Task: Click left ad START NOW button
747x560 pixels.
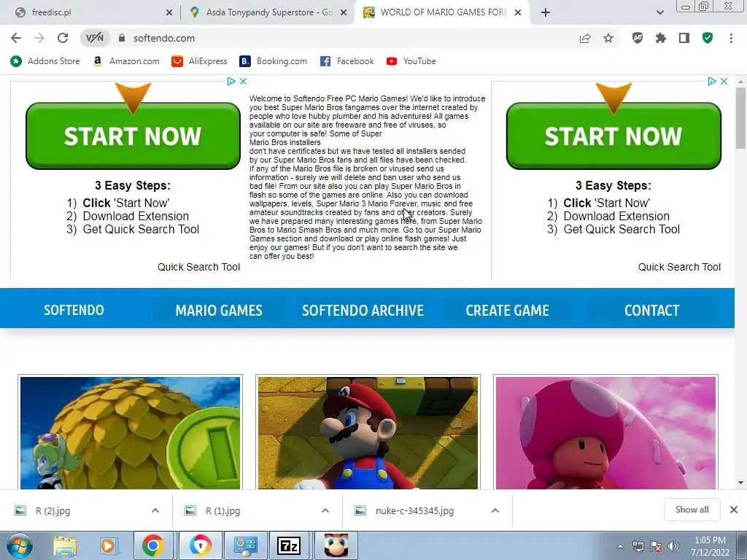Action: coord(133,136)
